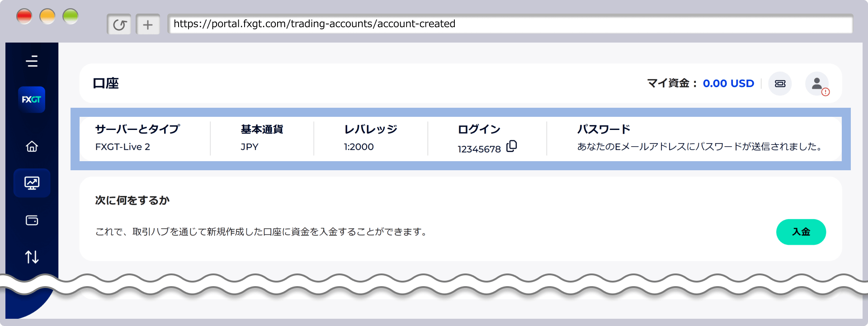Open a new tab with plus button
This screenshot has height=326, width=868.
pyautogui.click(x=148, y=24)
